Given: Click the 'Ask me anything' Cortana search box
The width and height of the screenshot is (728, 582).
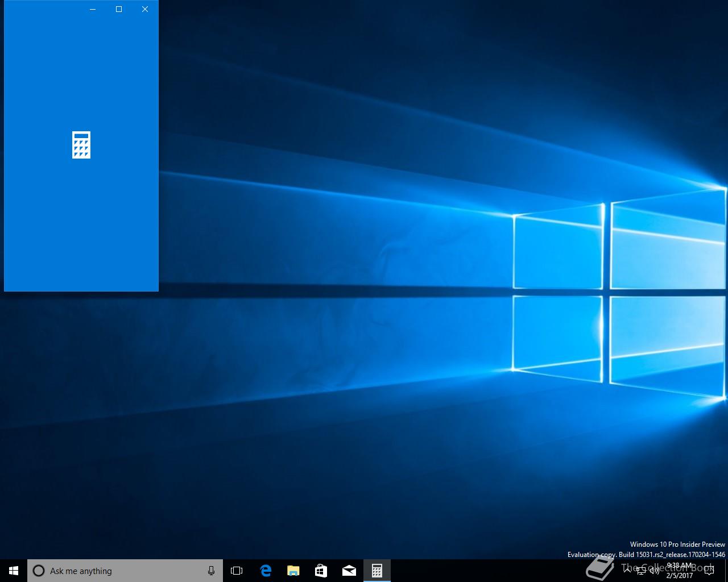Looking at the screenshot, I should tap(125, 571).
